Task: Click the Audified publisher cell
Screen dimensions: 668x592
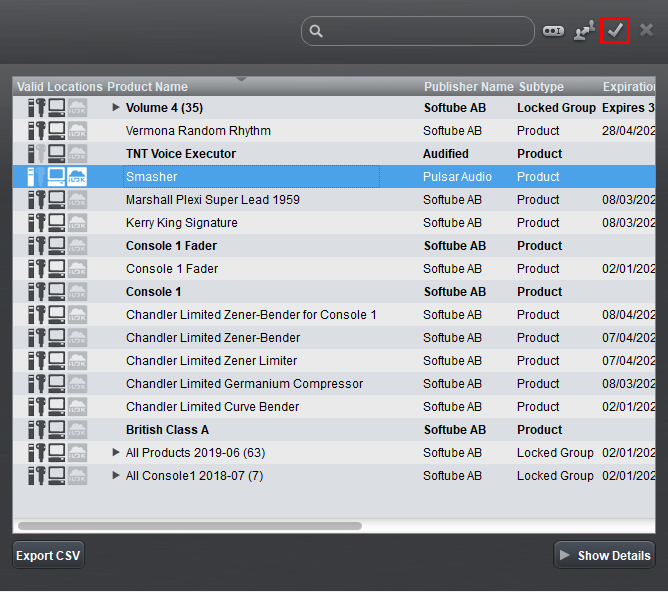Action: (446, 153)
